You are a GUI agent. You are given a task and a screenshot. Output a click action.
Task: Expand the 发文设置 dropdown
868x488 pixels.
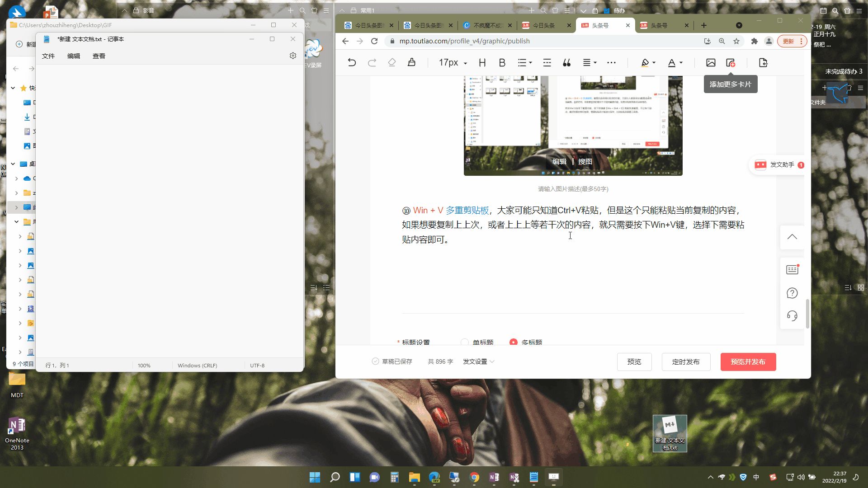point(479,361)
